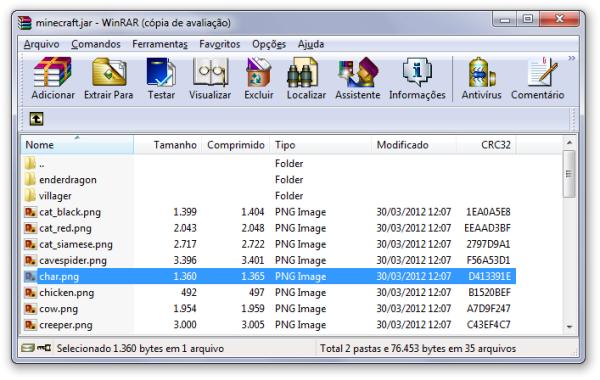Click 'Selecionado 1.360 bytes em 1 arquivo'
Screen dimensions: 600x380
pyautogui.click(x=140, y=348)
